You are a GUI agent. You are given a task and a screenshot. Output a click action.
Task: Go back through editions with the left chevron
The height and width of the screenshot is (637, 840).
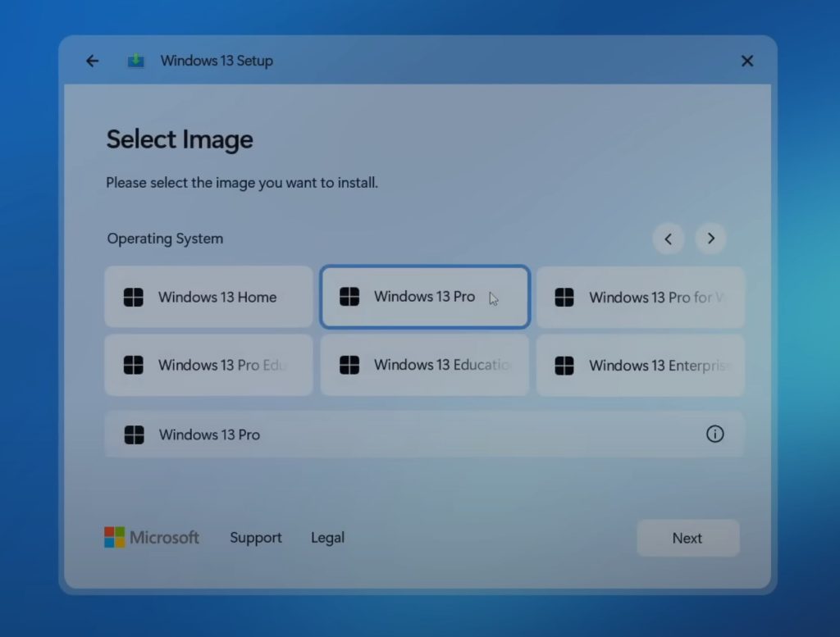pos(669,239)
